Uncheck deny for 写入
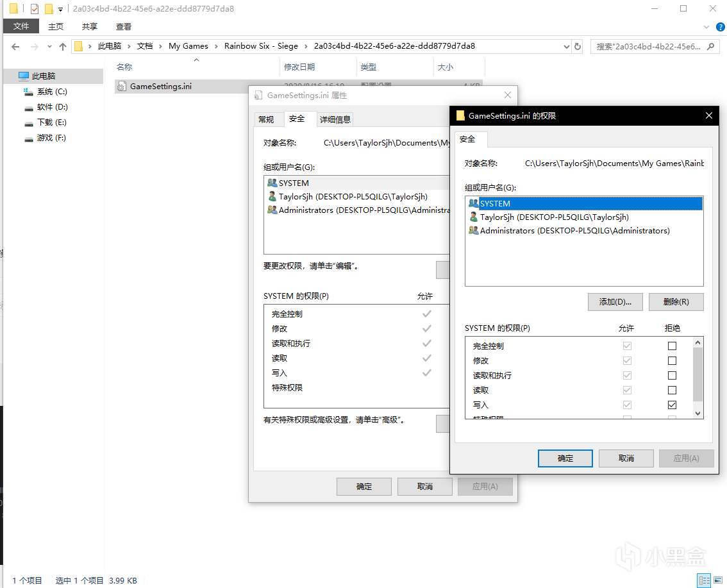Image resolution: width=727 pixels, height=588 pixels. click(672, 405)
